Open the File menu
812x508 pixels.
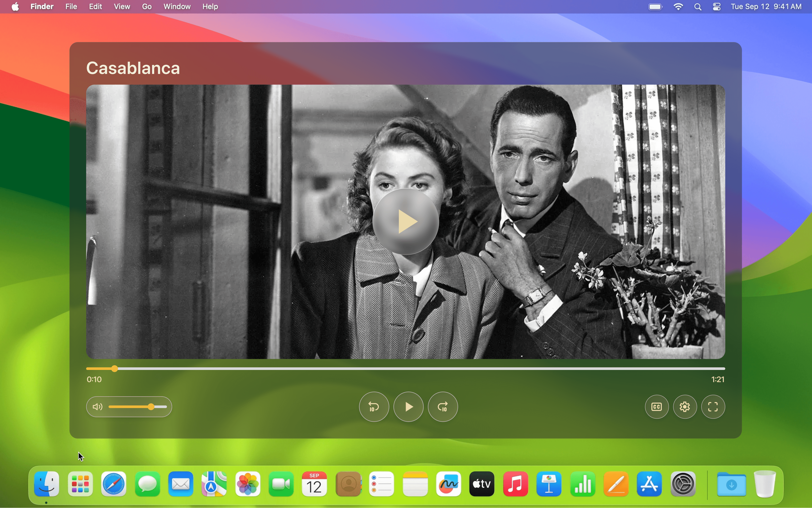click(x=71, y=7)
